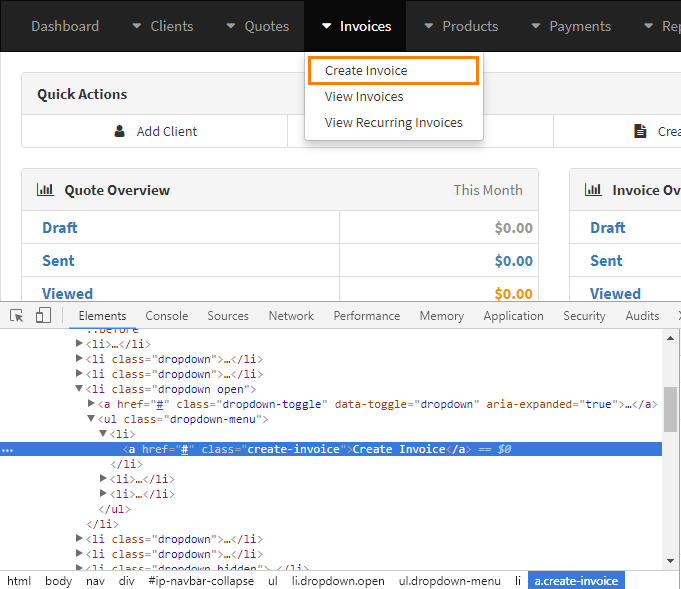Screen dimensions: 681x589
Task: Switch to the Audits tab
Action: pos(642,316)
